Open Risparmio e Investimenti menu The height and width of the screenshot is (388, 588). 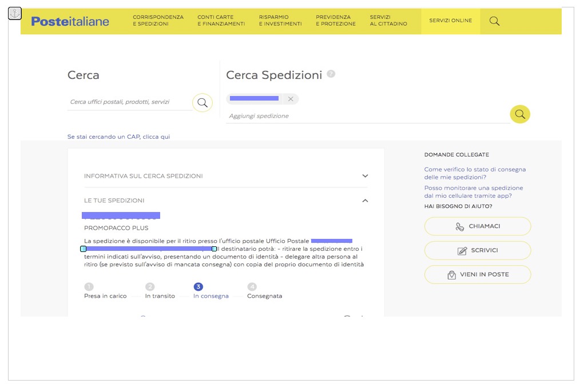coord(280,21)
